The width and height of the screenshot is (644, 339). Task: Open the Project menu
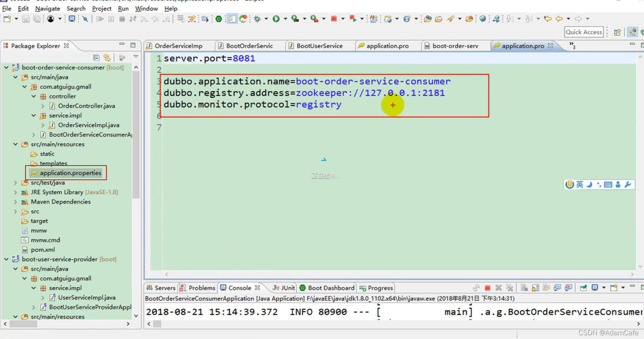[x=102, y=8]
